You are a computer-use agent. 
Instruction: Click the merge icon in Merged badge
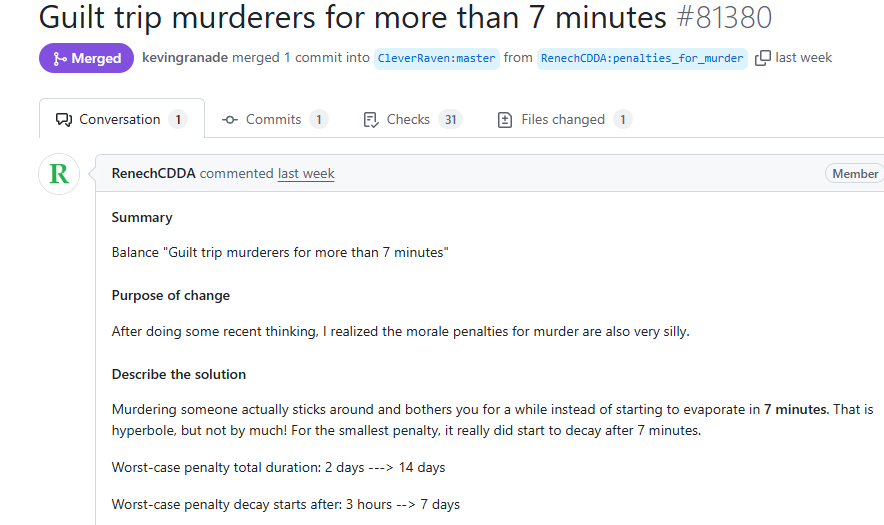click(x=59, y=59)
